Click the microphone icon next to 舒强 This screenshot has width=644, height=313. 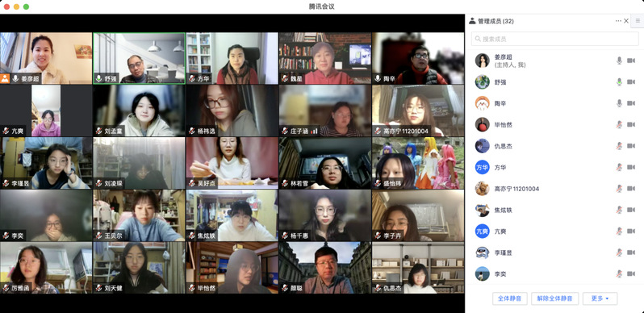tap(619, 82)
